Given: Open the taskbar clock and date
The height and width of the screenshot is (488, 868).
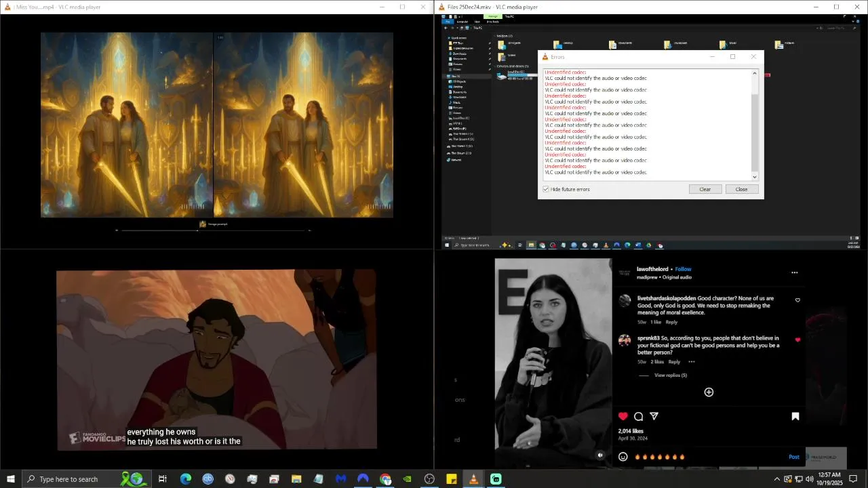Looking at the screenshot, I should [830, 479].
